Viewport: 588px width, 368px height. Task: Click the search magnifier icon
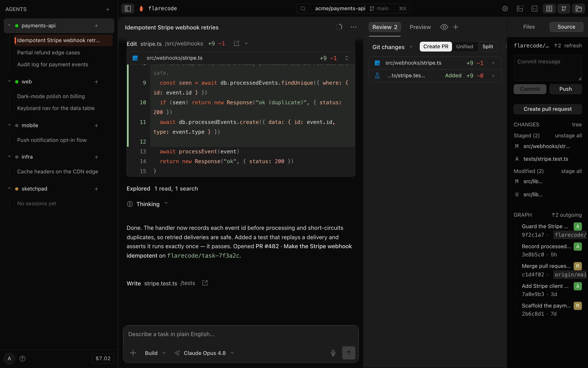[x=303, y=9]
